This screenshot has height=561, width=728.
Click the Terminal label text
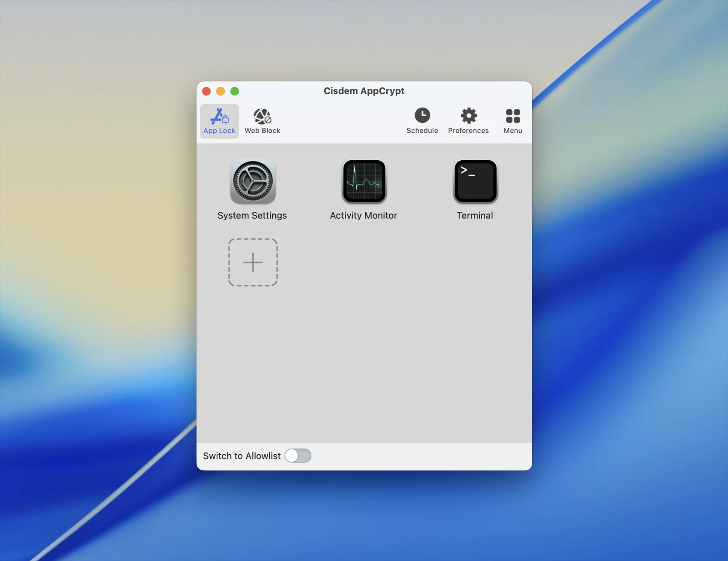coord(475,216)
